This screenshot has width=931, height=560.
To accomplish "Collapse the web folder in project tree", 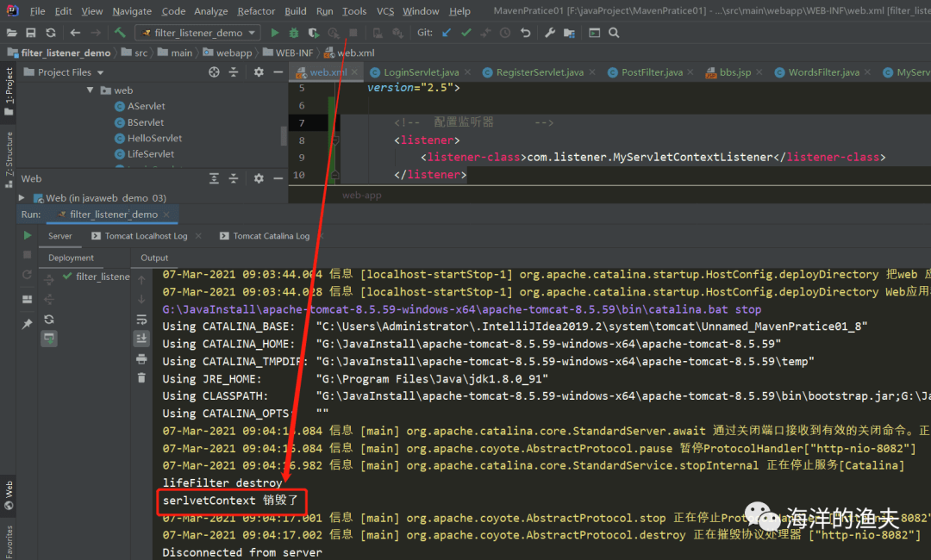I will 90,90.
